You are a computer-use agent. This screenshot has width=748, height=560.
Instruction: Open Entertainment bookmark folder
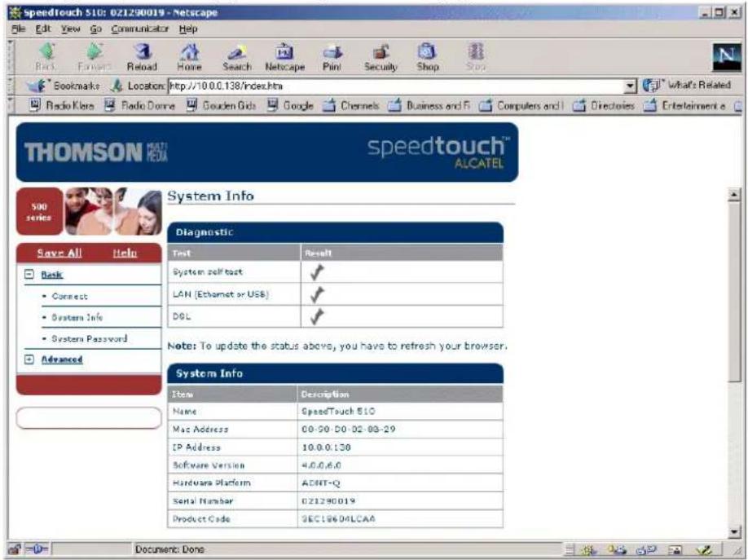[684, 105]
